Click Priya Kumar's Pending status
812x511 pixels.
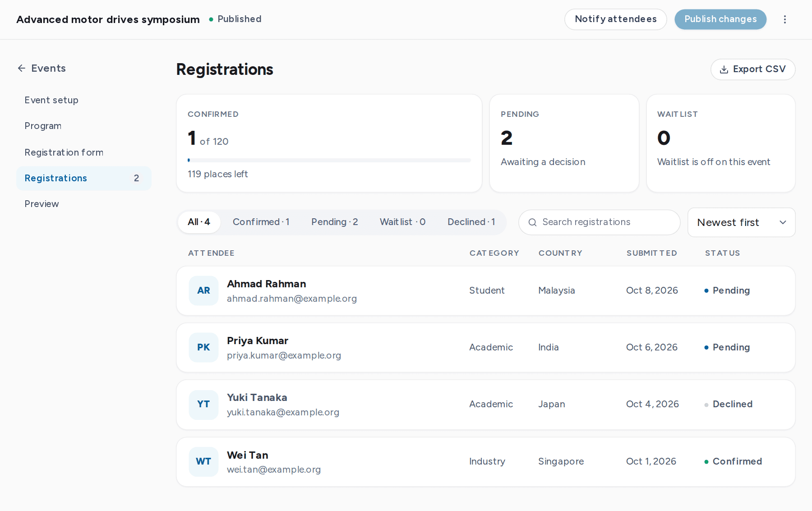pyautogui.click(x=727, y=347)
